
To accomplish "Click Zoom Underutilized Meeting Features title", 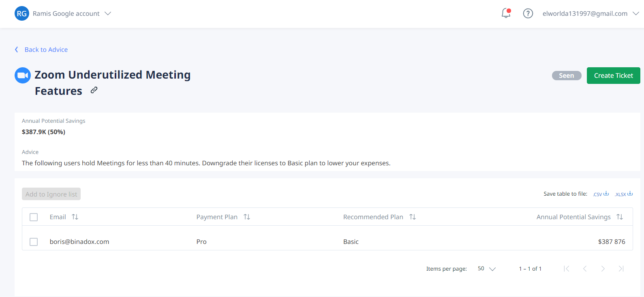I will pos(113,83).
